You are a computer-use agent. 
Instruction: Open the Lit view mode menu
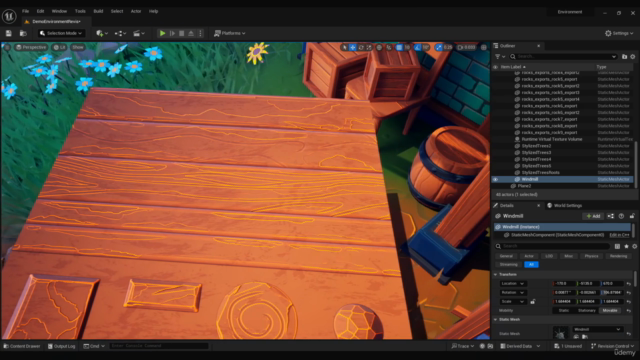60,47
